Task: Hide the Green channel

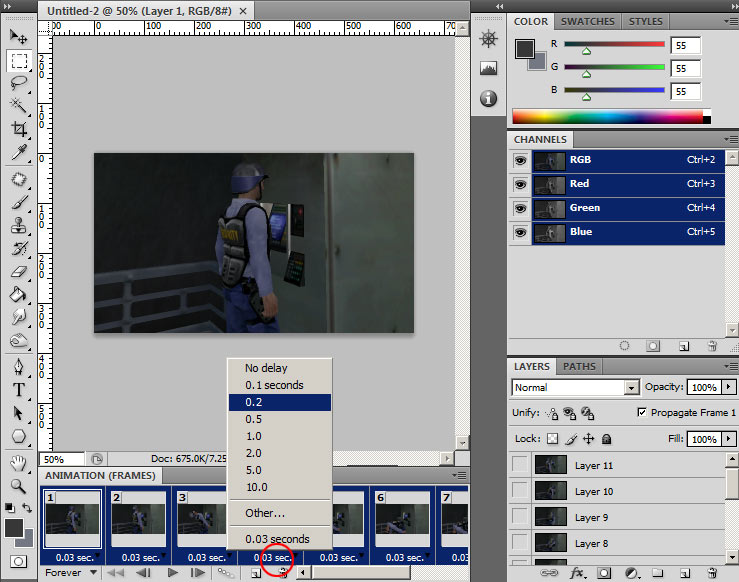Action: pyautogui.click(x=520, y=208)
